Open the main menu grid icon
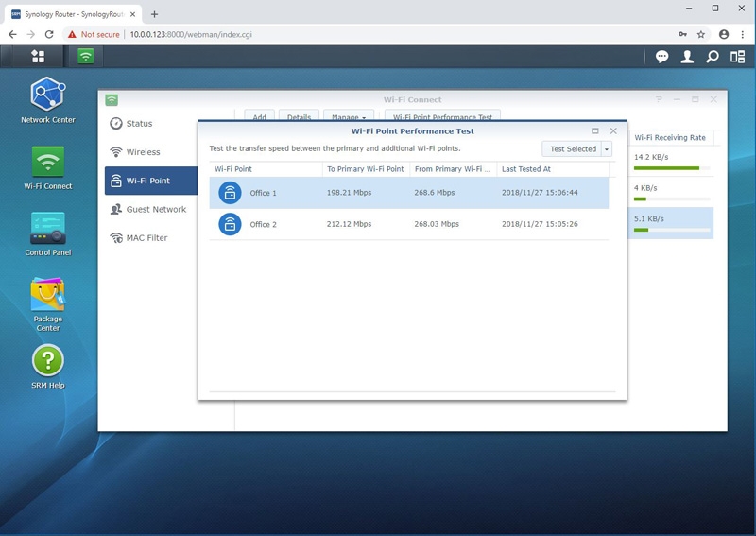Screen dimensions: 756x536 coord(38,57)
